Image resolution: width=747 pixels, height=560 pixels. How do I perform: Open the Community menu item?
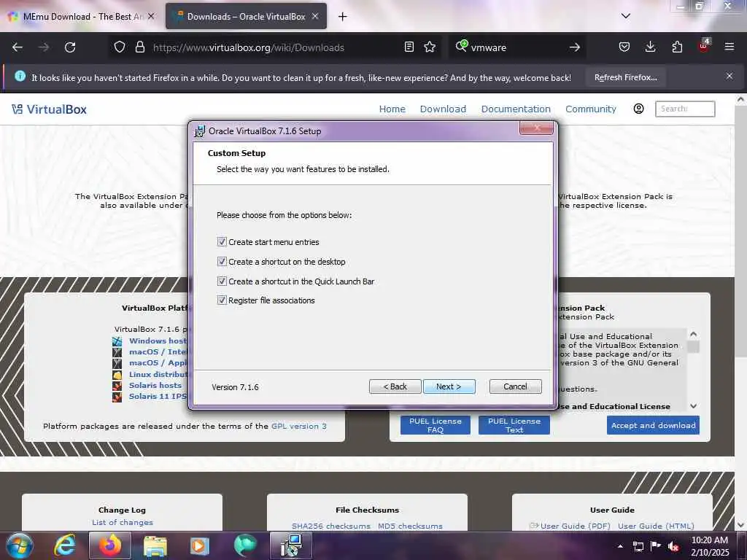pos(591,109)
